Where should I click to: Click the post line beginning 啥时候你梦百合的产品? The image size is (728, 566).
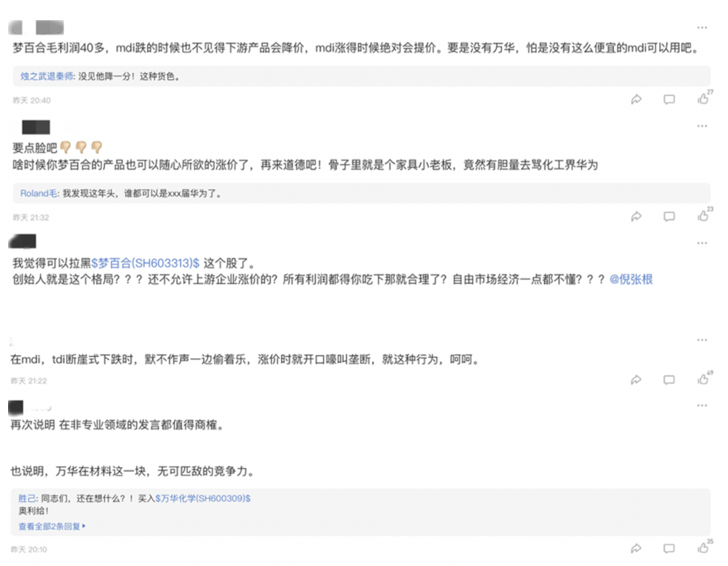(x=305, y=165)
